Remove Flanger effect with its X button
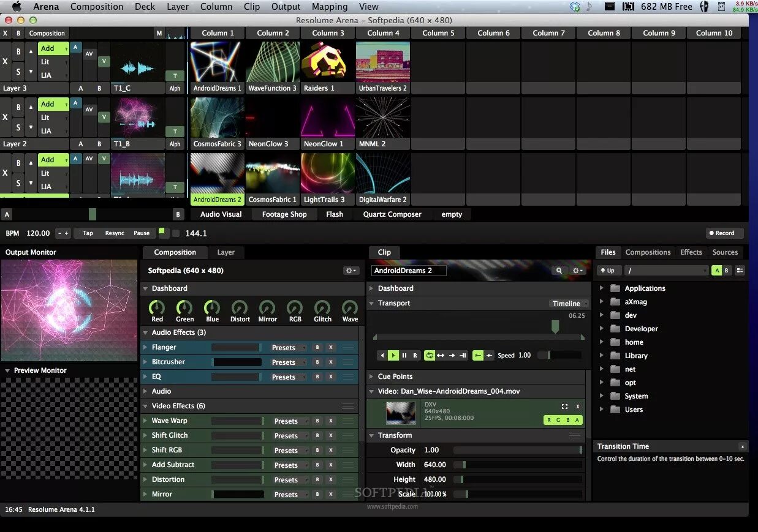758x532 pixels. pos(330,348)
